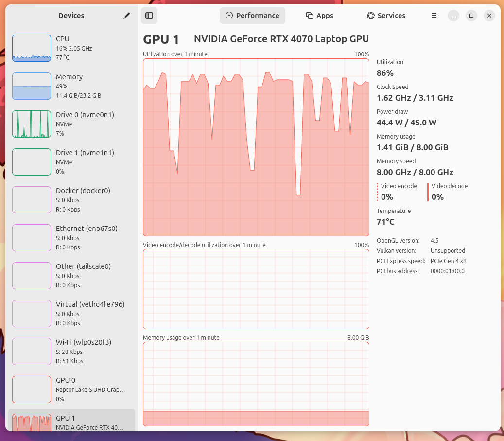
Task: Open the hamburger menu
Action: tap(434, 15)
